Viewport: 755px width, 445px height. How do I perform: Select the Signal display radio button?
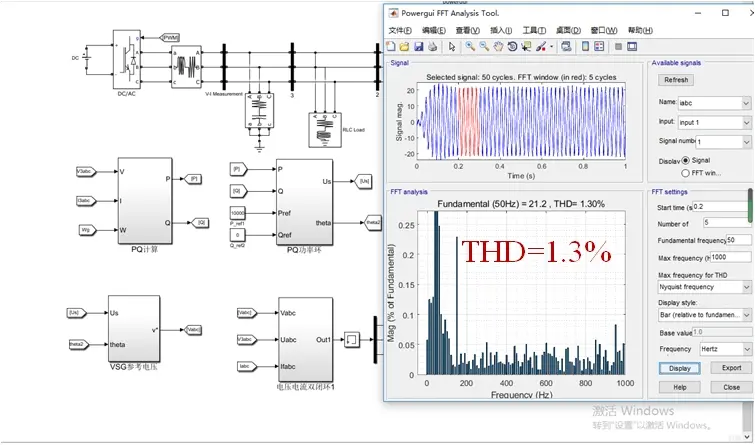click(x=685, y=160)
